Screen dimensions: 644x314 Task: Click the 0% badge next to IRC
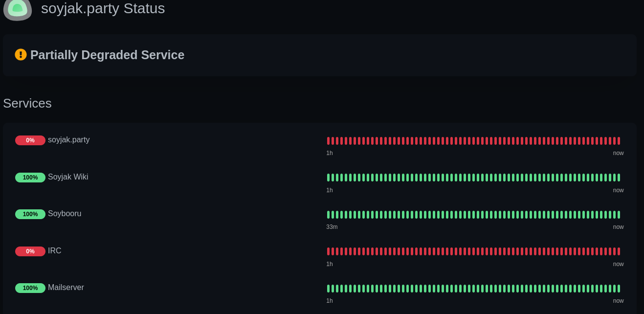[30, 251]
